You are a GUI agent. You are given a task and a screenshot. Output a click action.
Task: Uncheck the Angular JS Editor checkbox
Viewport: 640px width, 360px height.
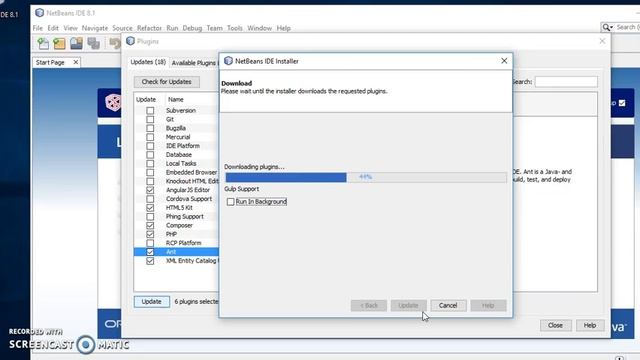(x=150, y=190)
